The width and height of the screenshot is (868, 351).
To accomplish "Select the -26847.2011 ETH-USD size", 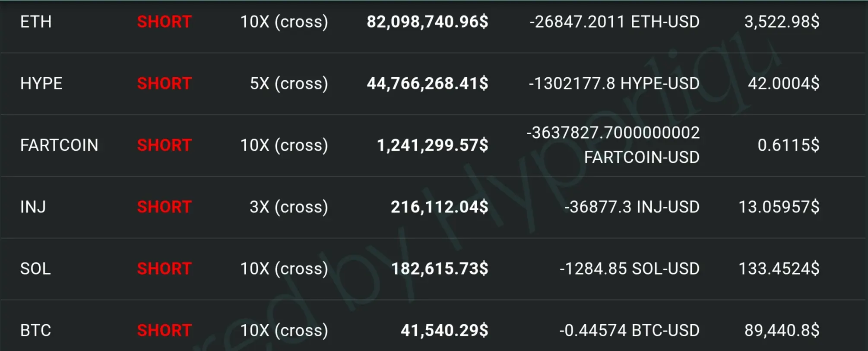I will (x=615, y=22).
